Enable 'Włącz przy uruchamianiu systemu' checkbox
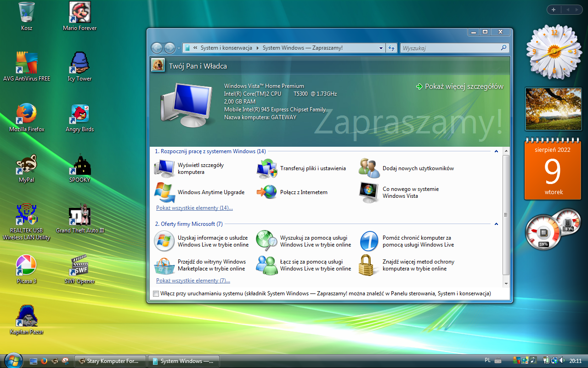The image size is (588, 368). 156,293
